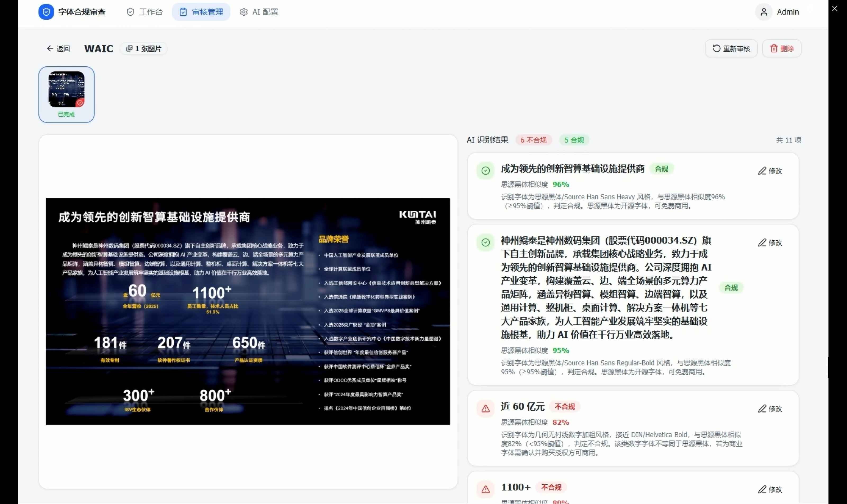The width and height of the screenshot is (847, 504).
Task: Open the 工作台 tab
Action: click(x=145, y=12)
